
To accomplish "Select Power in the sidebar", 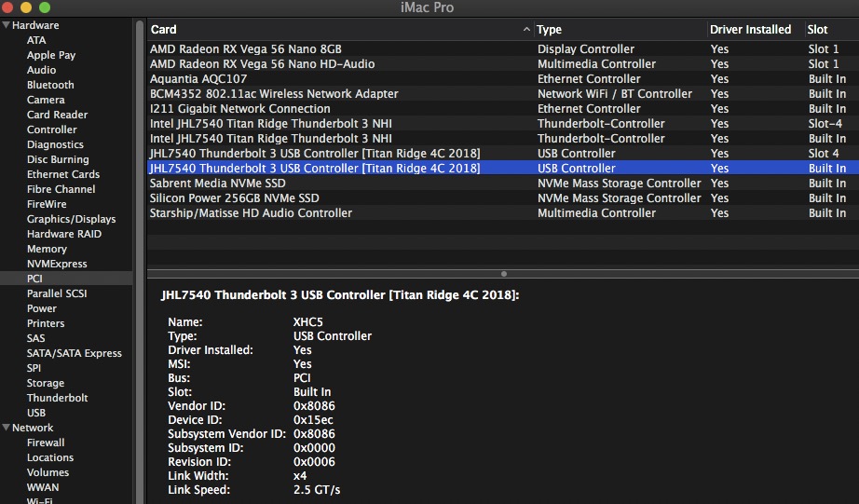I will pyautogui.click(x=42, y=307).
